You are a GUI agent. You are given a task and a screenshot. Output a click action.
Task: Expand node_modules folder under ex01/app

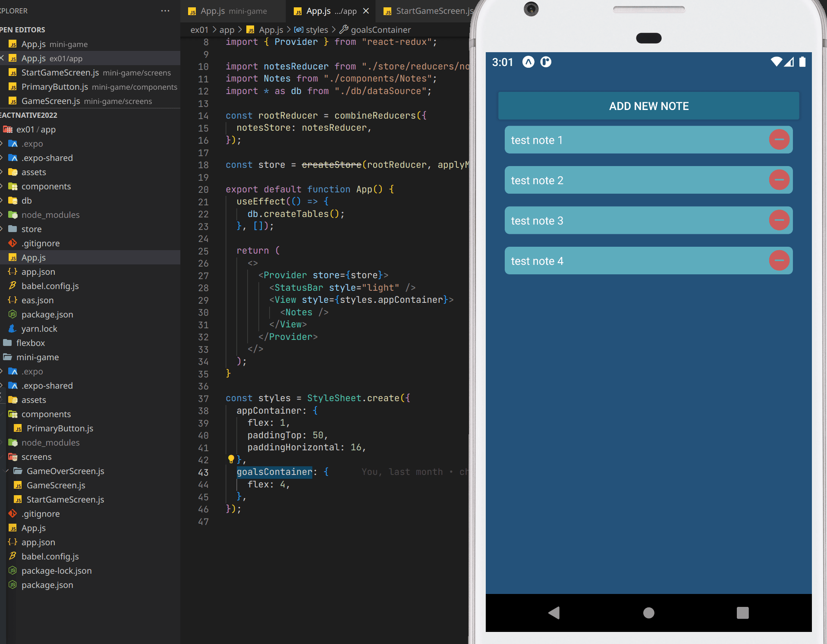[x=90, y=215]
